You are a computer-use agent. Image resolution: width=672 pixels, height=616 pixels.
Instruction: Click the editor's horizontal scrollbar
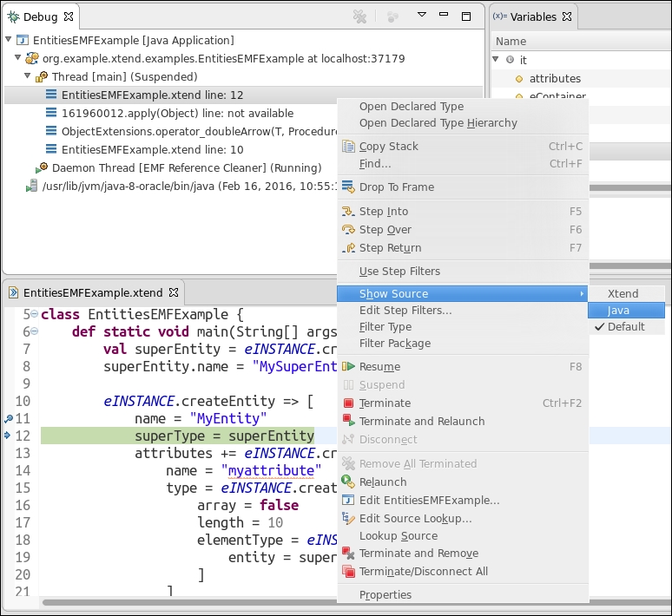coord(174,602)
